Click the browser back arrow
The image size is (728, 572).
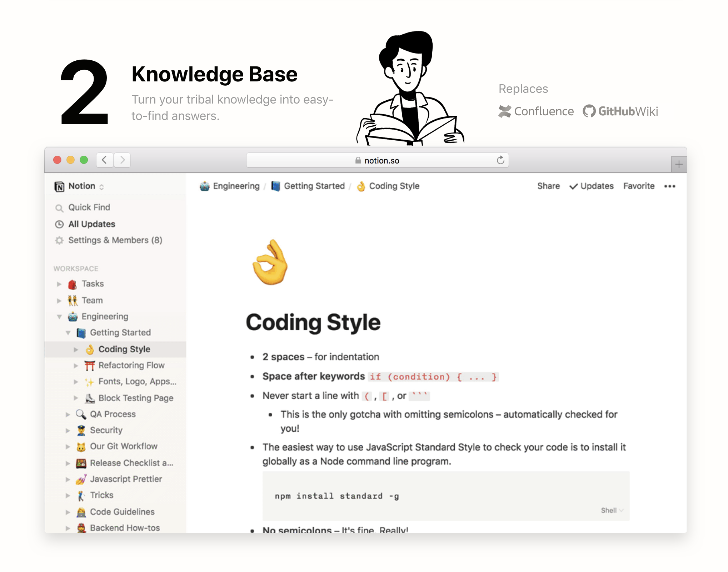coord(105,160)
